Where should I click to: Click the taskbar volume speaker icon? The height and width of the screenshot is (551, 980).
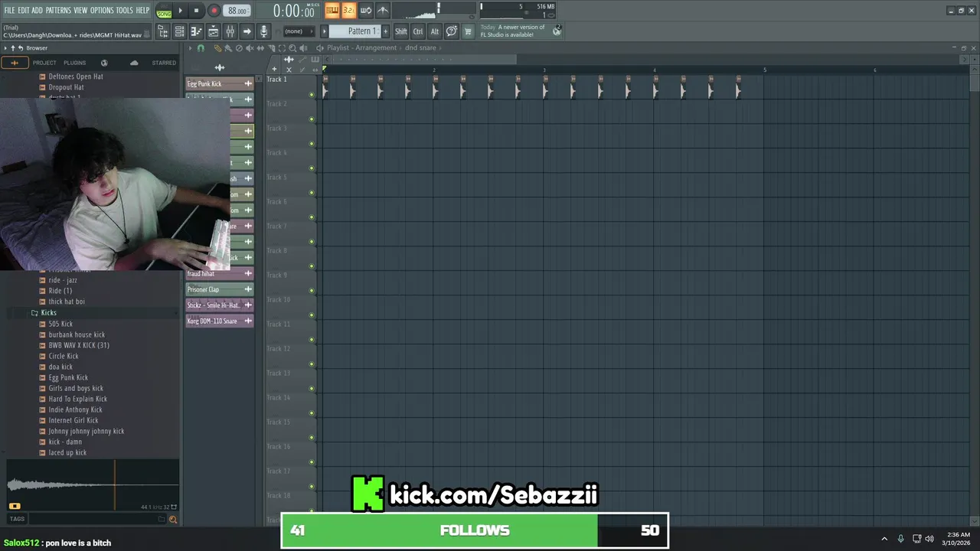click(x=929, y=539)
